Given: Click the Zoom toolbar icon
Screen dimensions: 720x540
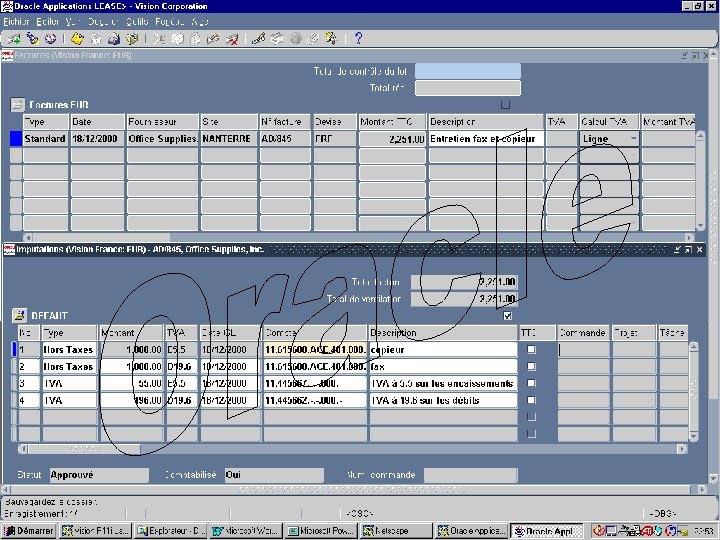Looking at the screenshot, I should coord(277,39).
